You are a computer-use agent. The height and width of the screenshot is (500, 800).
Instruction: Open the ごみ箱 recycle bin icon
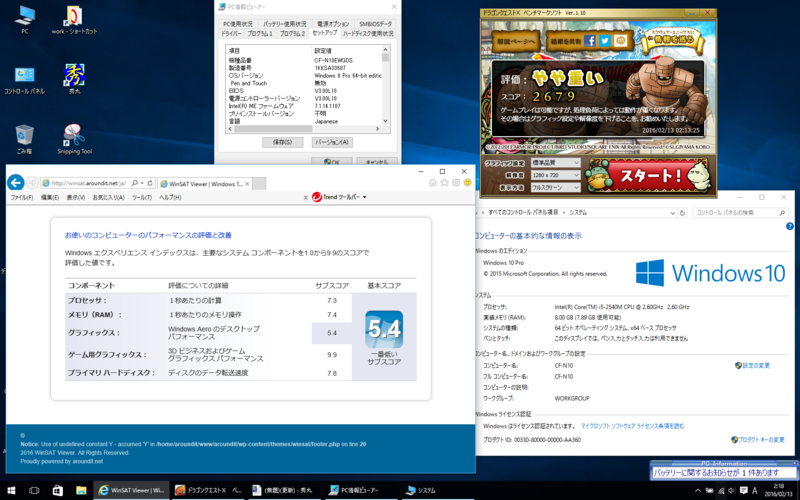[x=24, y=139]
